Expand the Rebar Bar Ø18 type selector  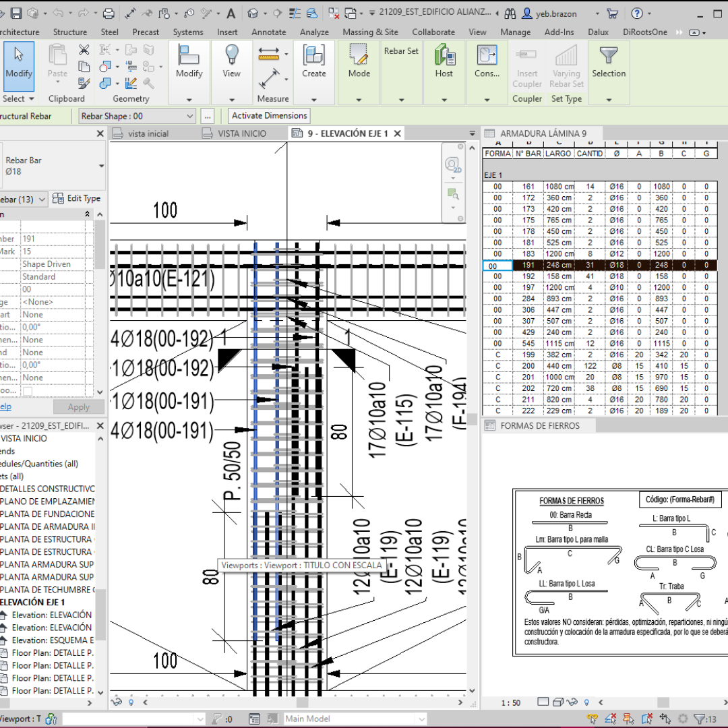[x=101, y=166]
